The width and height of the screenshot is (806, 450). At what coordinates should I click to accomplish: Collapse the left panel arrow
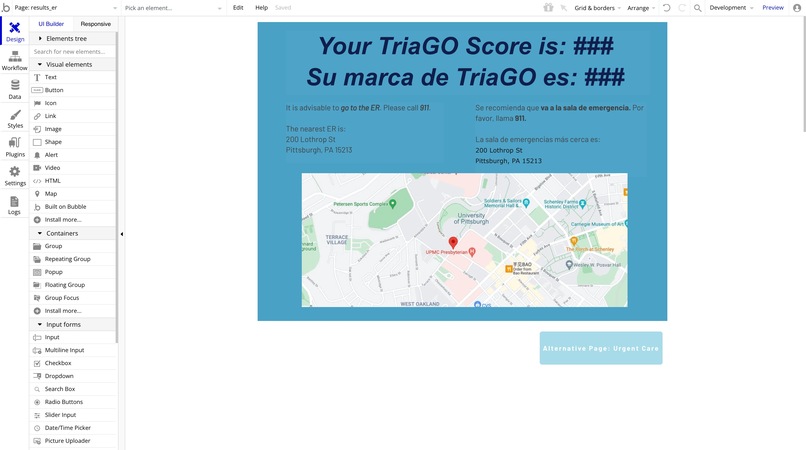coord(122,234)
